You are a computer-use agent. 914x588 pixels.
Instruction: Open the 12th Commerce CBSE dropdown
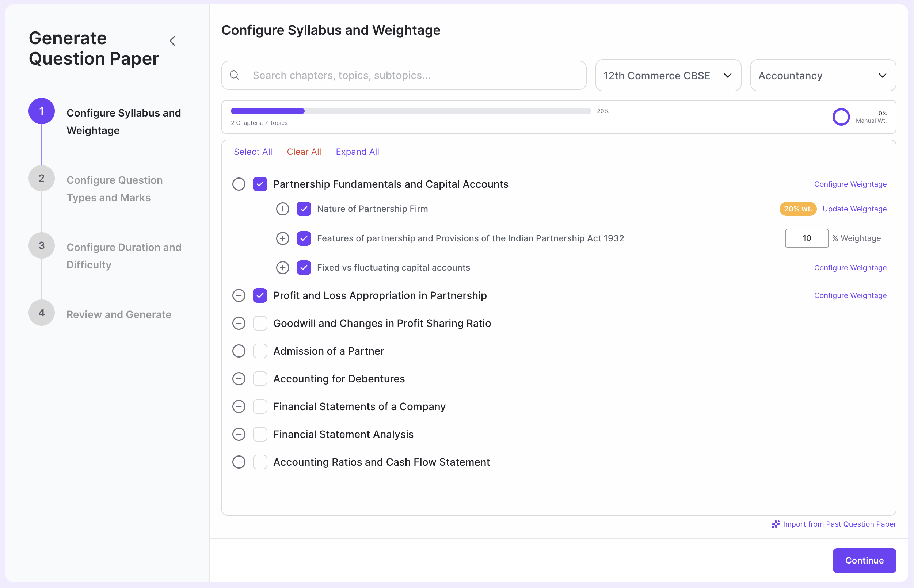tap(668, 75)
